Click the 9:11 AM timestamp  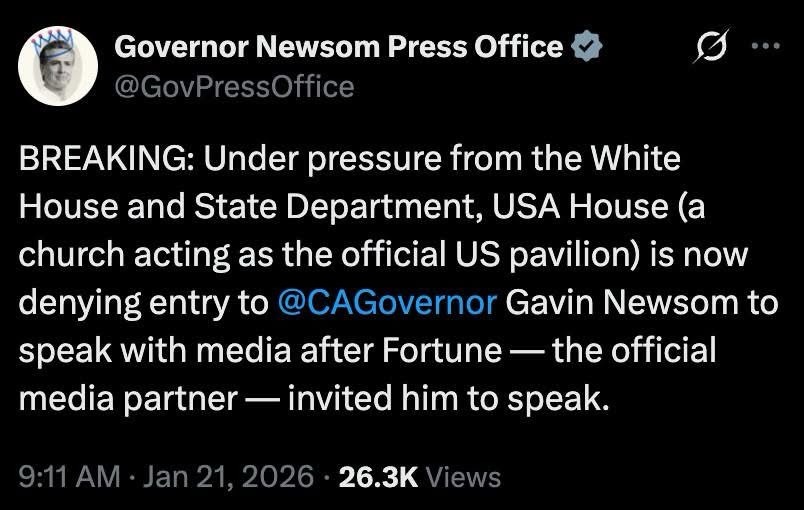[64, 477]
